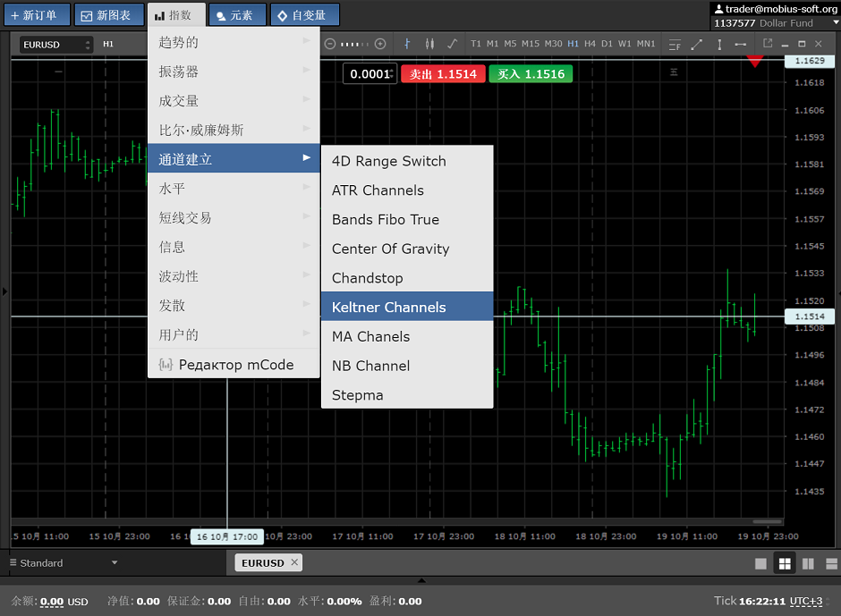Expand the 振荡器 submenu
The width and height of the screenshot is (841, 616).
[x=234, y=72]
